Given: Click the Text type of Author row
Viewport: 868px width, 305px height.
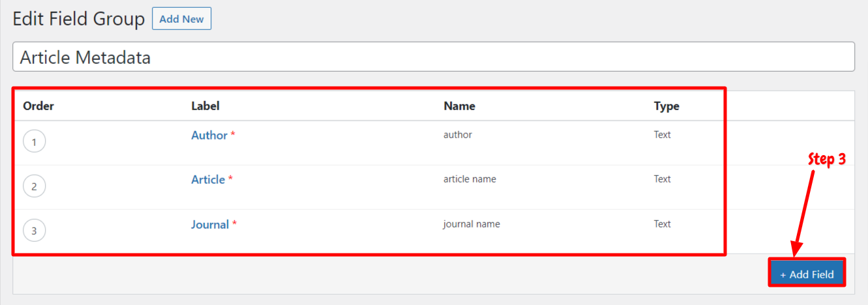Looking at the screenshot, I should tap(663, 135).
